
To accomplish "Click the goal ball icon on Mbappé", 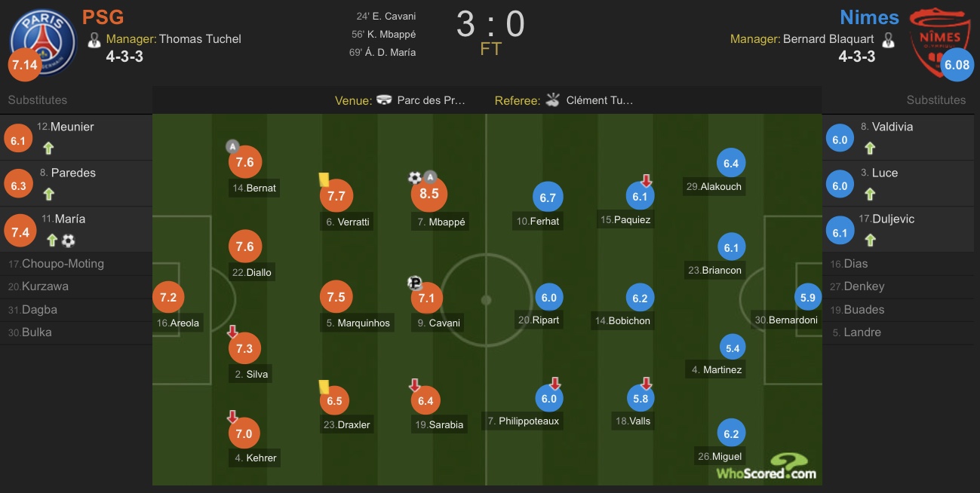I will pyautogui.click(x=414, y=178).
